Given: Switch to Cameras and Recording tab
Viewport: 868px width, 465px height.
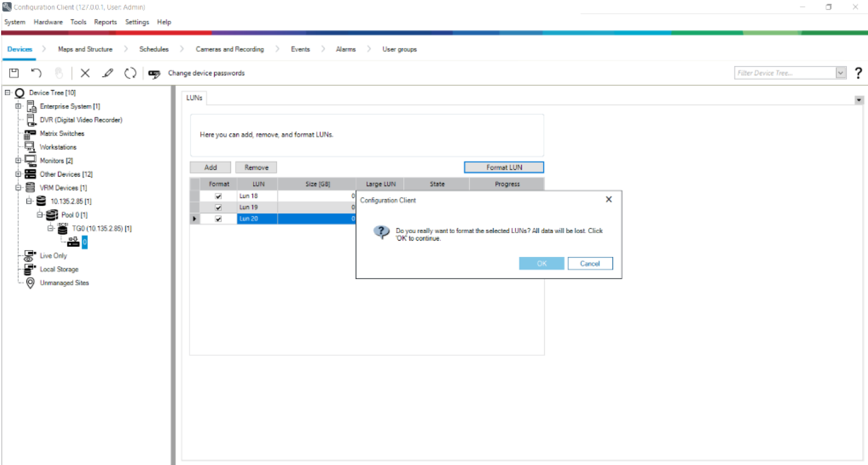Looking at the screenshot, I should coord(230,49).
